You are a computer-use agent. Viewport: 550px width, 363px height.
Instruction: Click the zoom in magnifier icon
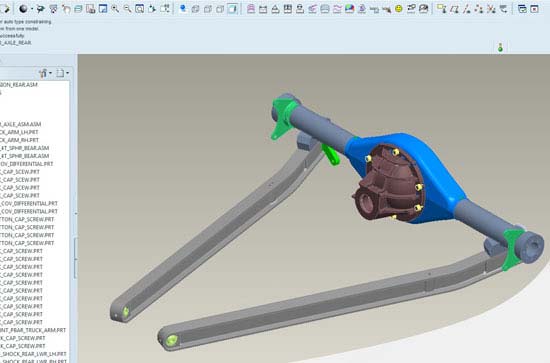tap(115, 9)
